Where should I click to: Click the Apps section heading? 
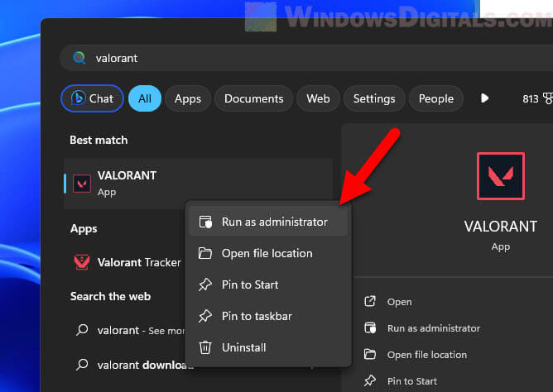coord(84,229)
